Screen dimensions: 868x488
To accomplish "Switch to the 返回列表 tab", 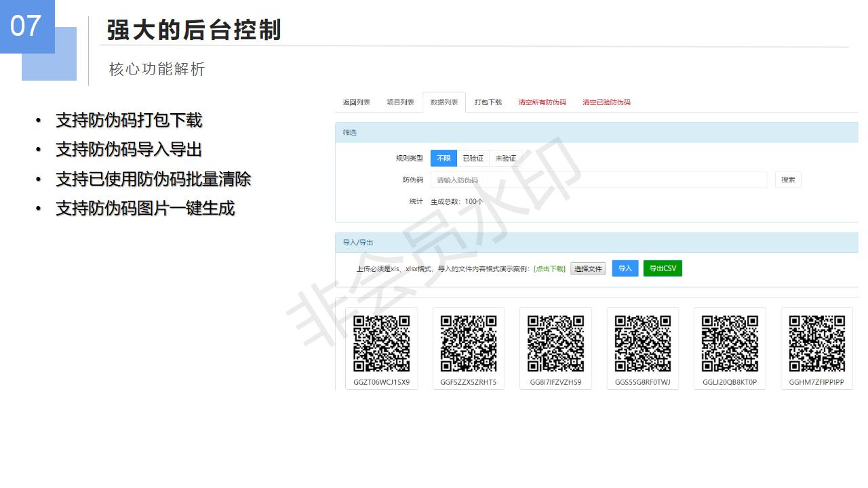I will click(356, 102).
